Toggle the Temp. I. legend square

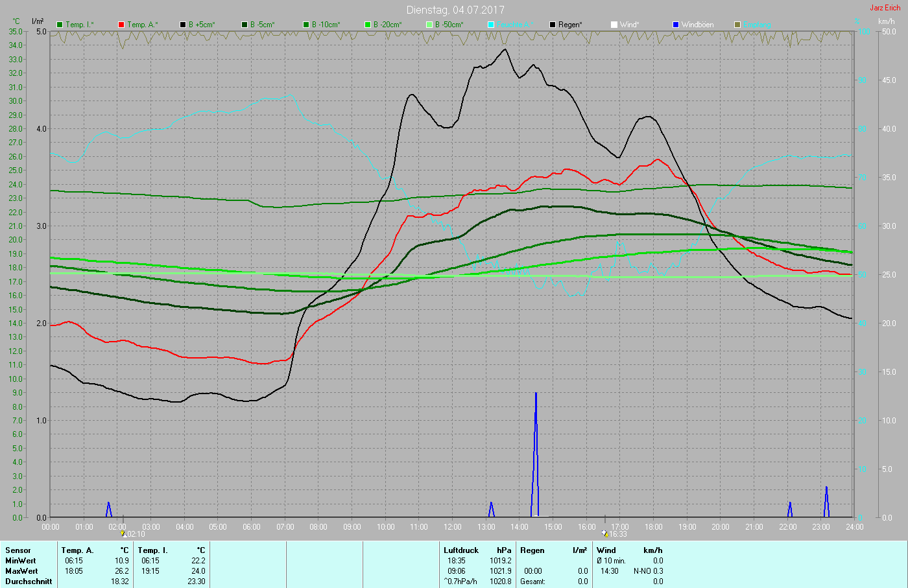[x=60, y=25]
